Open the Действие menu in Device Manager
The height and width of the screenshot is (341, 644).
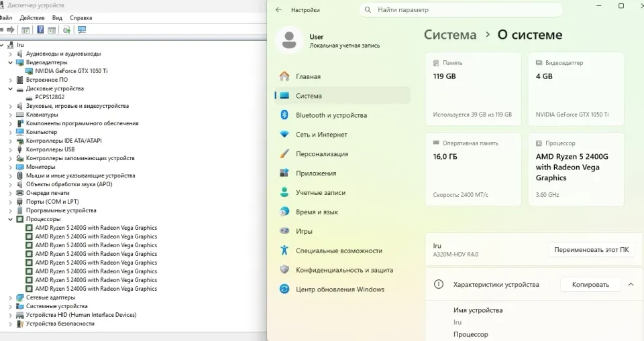[32, 17]
